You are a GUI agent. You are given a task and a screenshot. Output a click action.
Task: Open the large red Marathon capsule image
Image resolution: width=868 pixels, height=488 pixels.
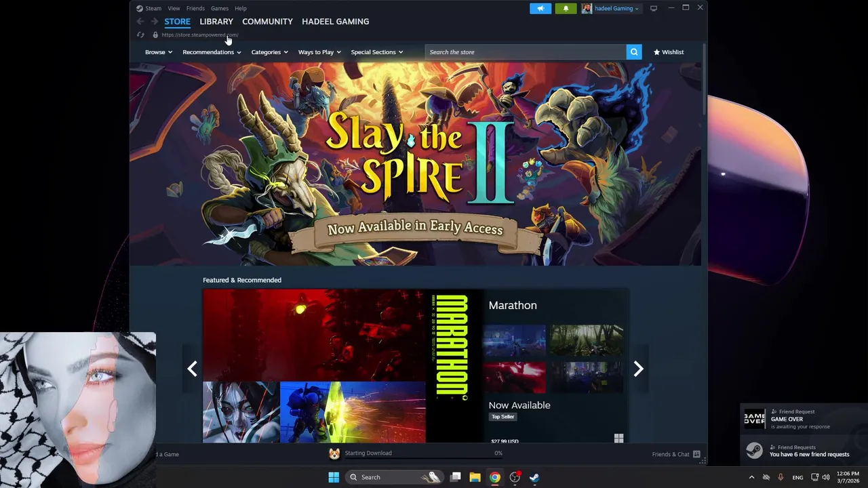coord(314,335)
